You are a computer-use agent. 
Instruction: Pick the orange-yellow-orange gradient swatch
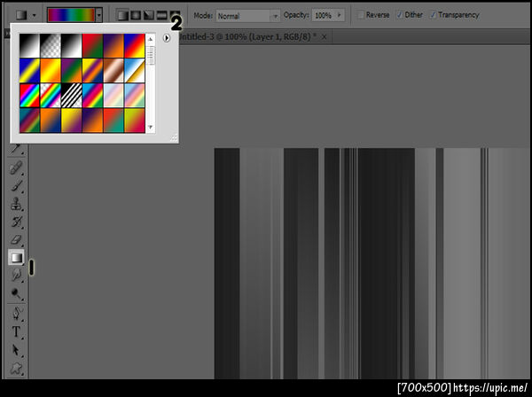click(x=51, y=71)
